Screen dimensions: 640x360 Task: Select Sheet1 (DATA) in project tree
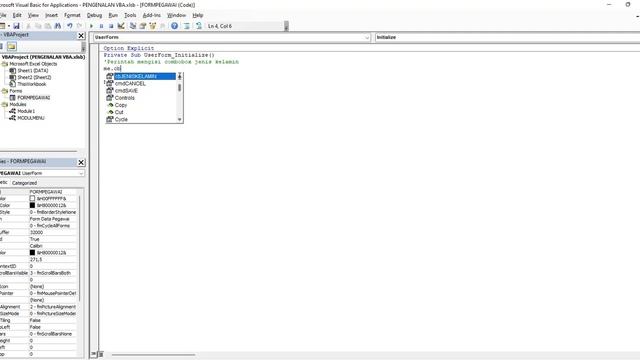pos(33,71)
